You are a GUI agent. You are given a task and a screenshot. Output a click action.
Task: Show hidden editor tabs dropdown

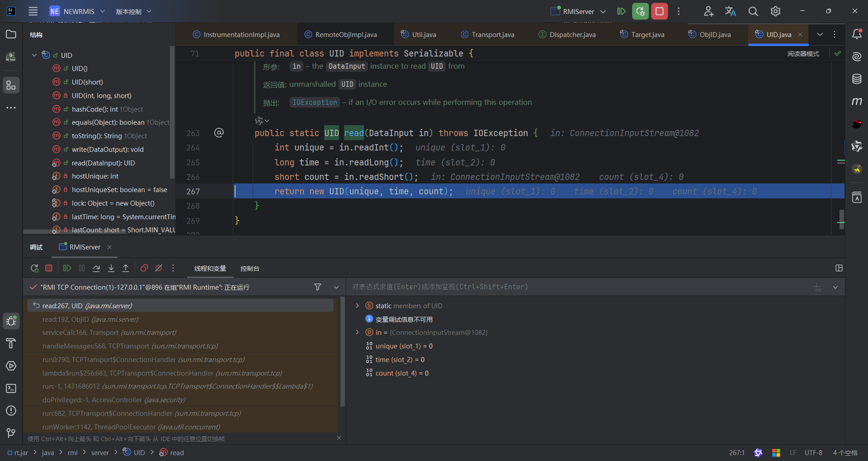820,34
